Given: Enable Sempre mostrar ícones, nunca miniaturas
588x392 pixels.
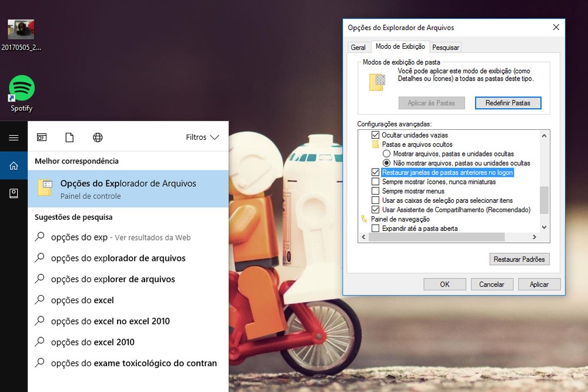Looking at the screenshot, I should pos(376,182).
